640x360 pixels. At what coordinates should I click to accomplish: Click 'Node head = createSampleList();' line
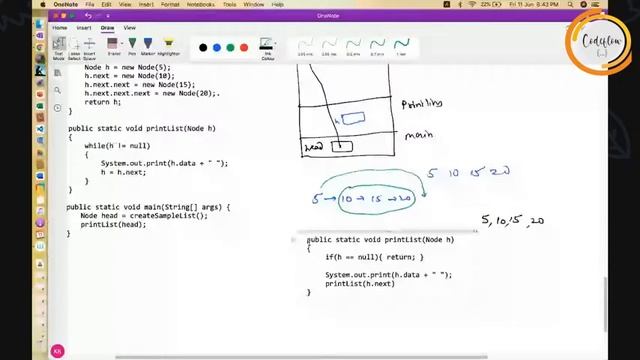click(144, 216)
